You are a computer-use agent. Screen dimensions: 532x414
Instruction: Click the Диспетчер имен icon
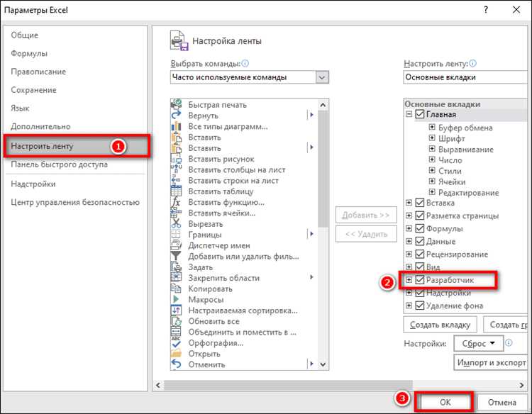tap(176, 245)
